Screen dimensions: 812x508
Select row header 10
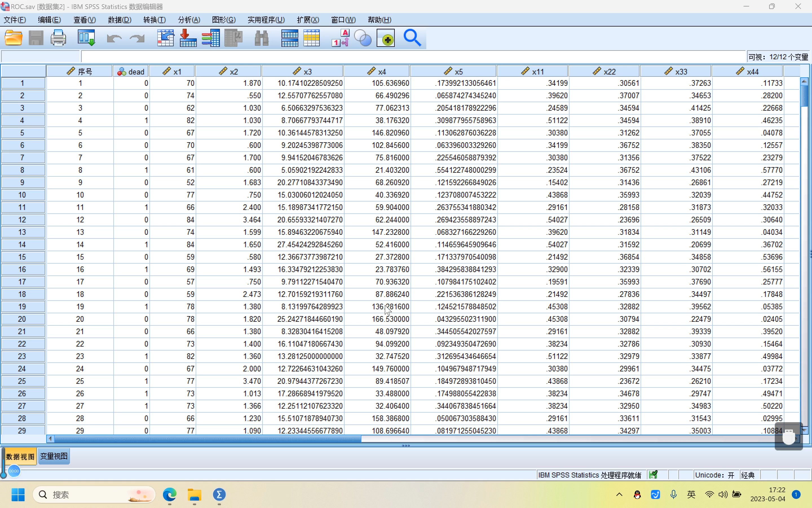(23, 195)
